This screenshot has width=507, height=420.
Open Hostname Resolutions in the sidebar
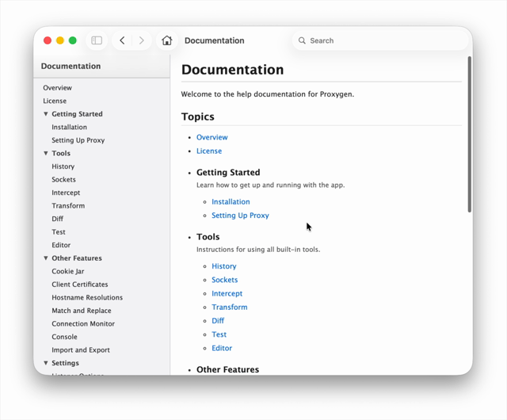[x=87, y=297]
